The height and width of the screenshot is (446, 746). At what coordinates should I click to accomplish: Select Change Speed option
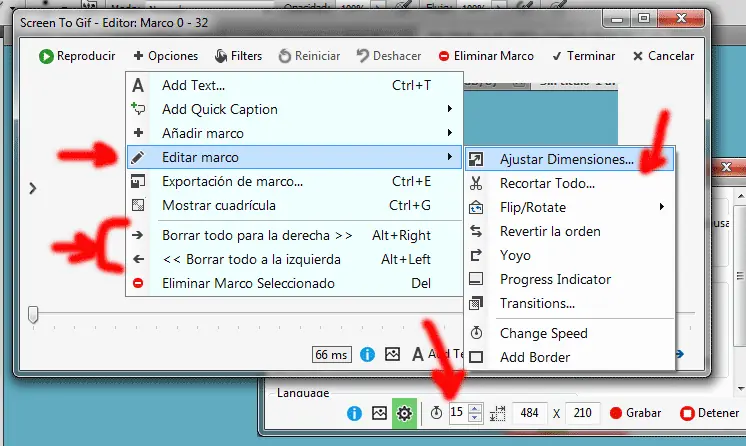click(569, 333)
